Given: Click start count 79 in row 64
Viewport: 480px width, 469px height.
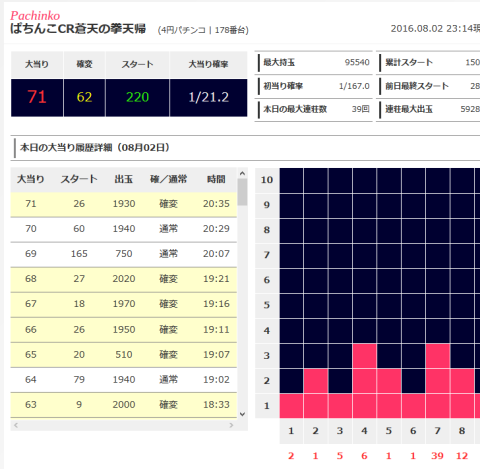Looking at the screenshot, I should [x=79, y=379].
